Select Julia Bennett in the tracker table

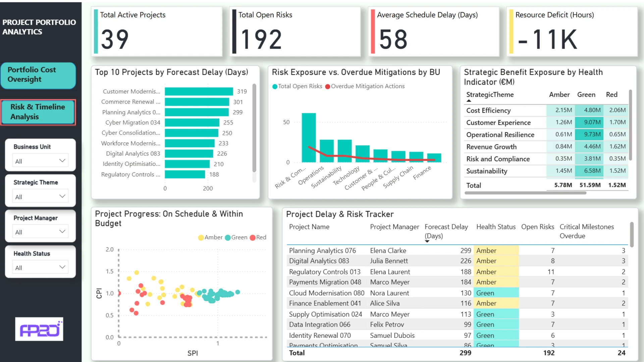389,261
